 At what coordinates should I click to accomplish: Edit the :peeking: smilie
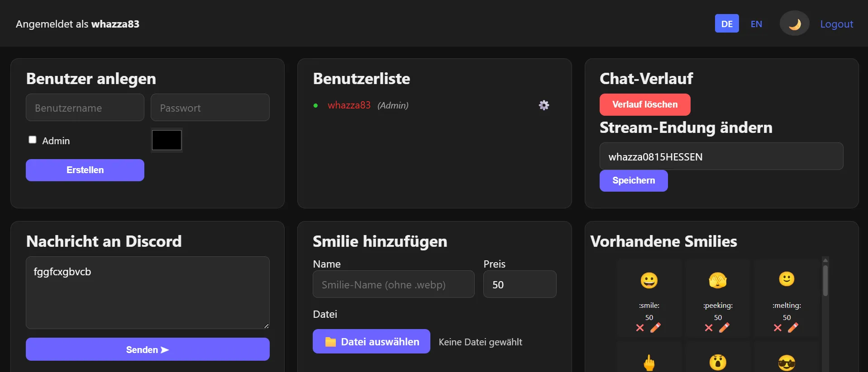tap(724, 328)
